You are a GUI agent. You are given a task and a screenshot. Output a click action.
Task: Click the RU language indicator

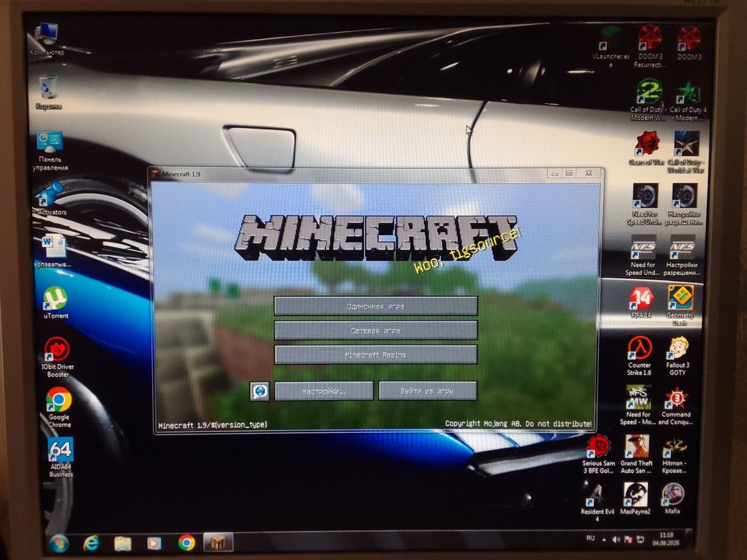point(591,538)
